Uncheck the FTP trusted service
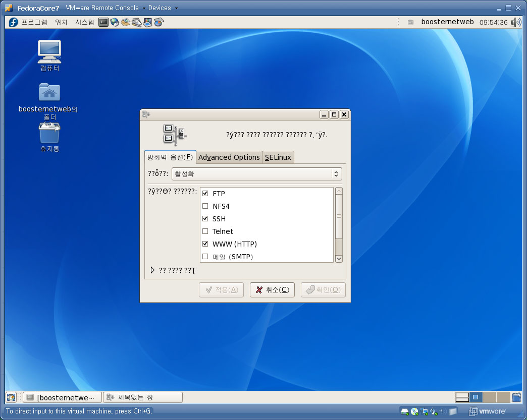This screenshot has height=420, width=527. pyautogui.click(x=205, y=194)
